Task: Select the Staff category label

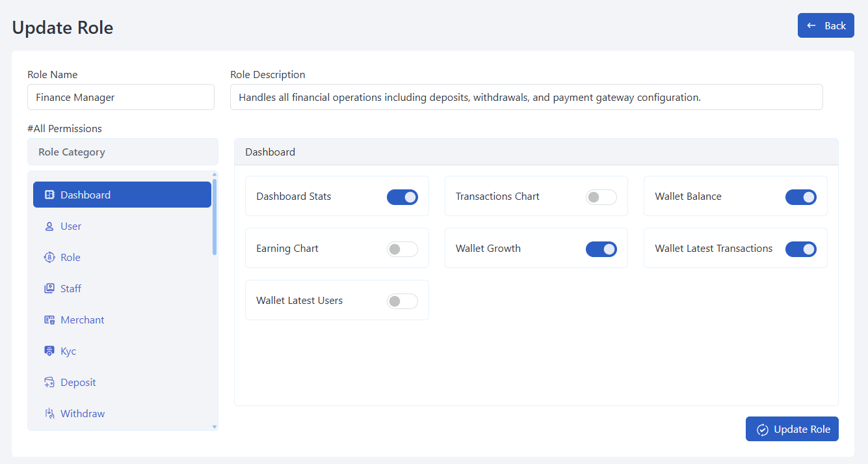Action: [x=71, y=289]
